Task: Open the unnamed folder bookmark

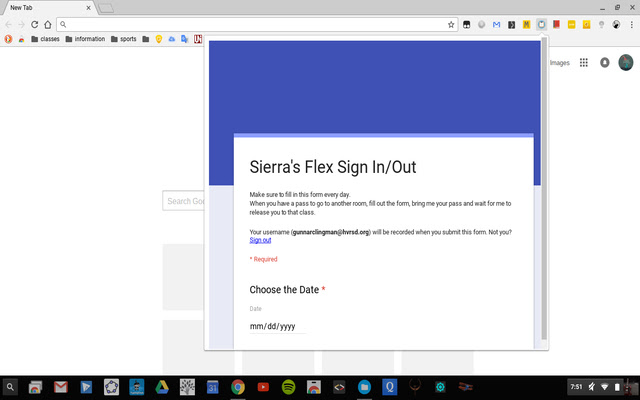Action: click(146, 39)
